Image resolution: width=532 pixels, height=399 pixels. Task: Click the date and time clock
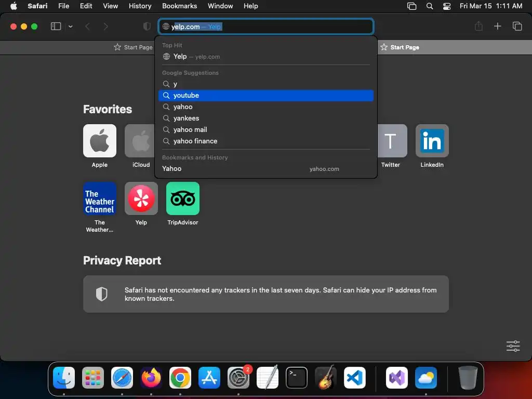[490, 6]
